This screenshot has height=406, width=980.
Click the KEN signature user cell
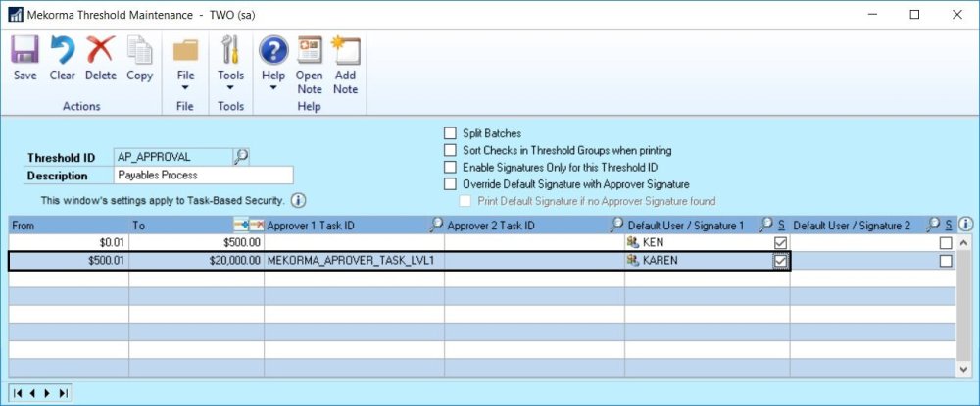[x=699, y=243]
